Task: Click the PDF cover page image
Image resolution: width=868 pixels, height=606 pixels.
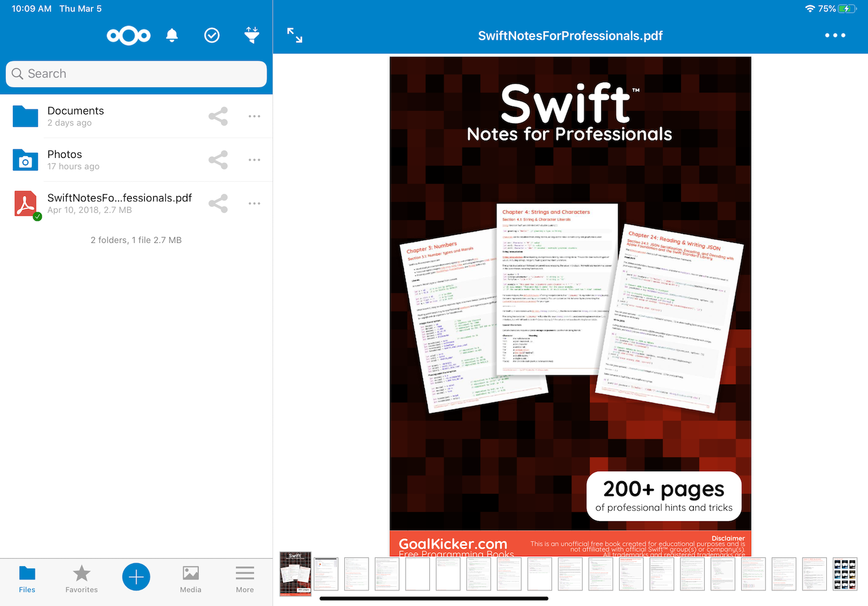Action: click(571, 306)
